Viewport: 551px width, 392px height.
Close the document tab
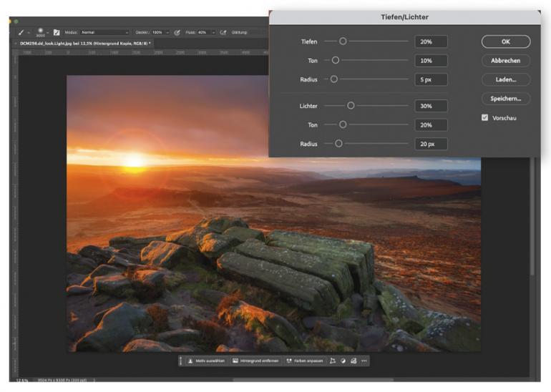click(x=16, y=43)
